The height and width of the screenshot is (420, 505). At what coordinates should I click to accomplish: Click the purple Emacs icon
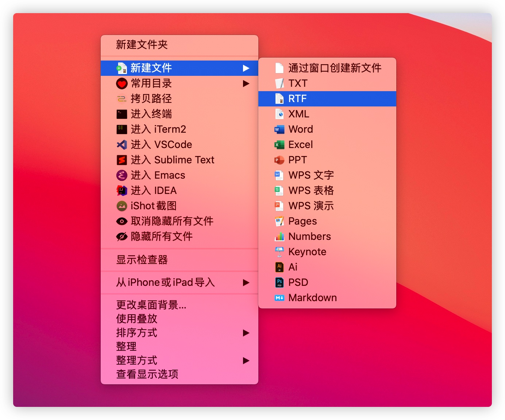click(122, 175)
